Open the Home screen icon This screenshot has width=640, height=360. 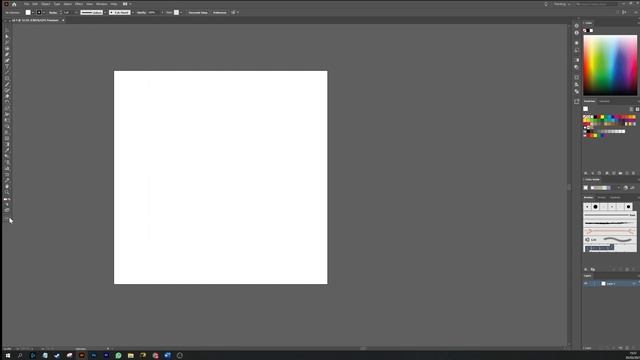14,4
